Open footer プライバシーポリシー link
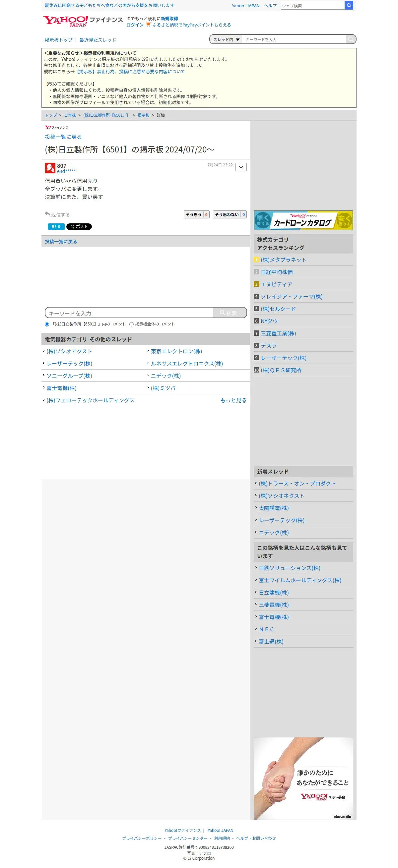The image size is (398, 868). [142, 839]
